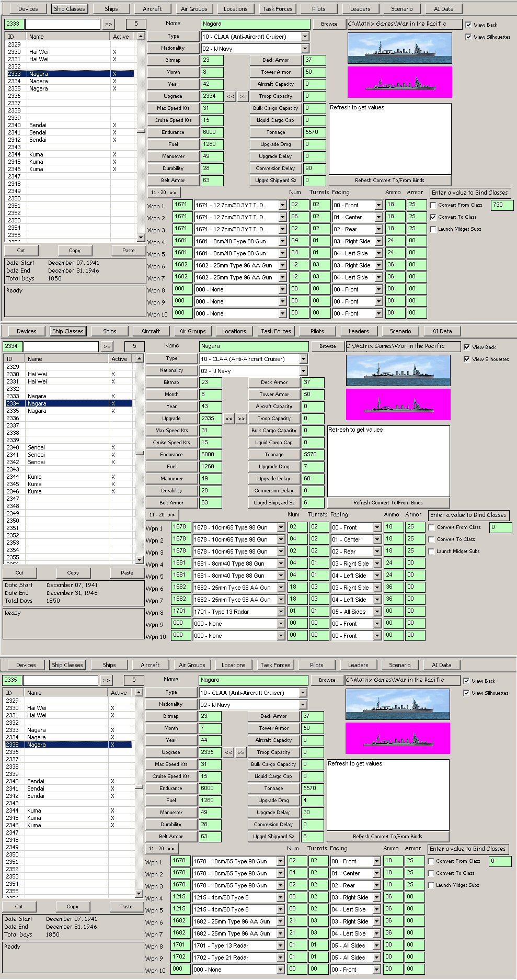Click the Copy button in panel 2334
Screen dimensions: 517x980
tap(73, 573)
